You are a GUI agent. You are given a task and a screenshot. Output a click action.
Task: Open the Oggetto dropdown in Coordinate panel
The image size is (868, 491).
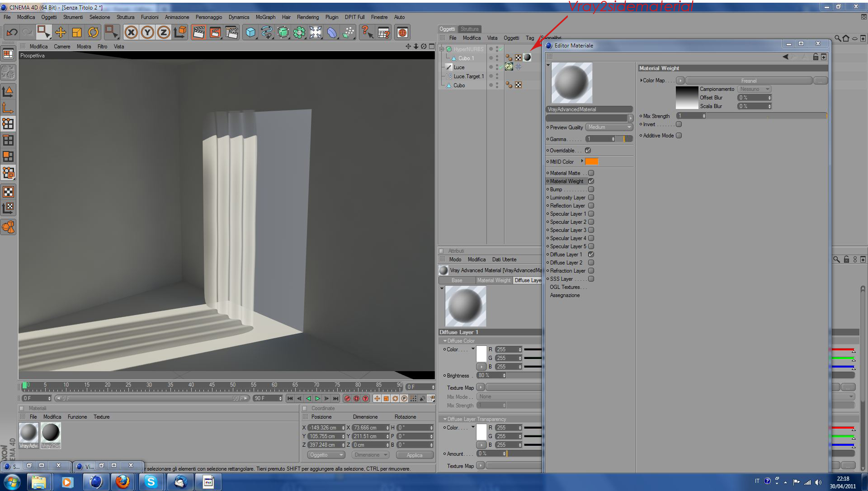pos(326,455)
